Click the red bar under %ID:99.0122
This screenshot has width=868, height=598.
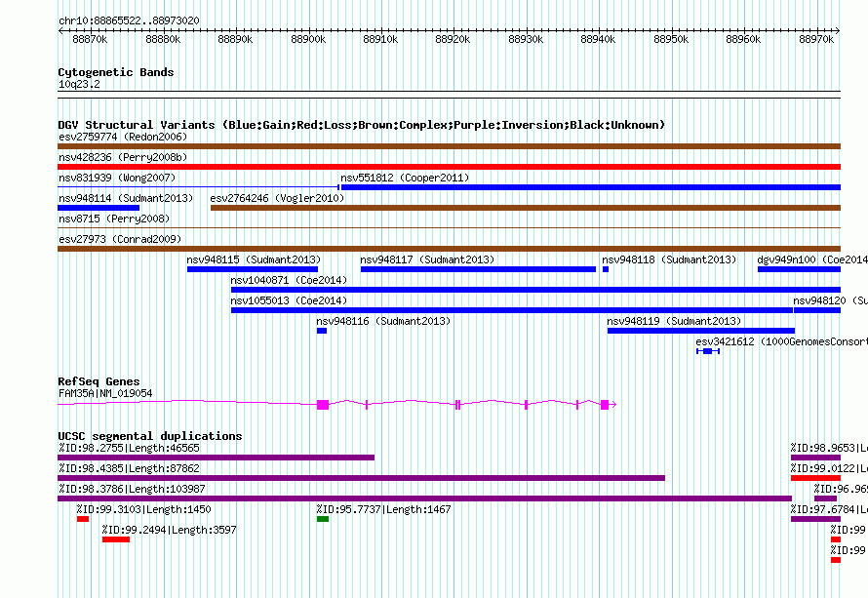[815, 478]
